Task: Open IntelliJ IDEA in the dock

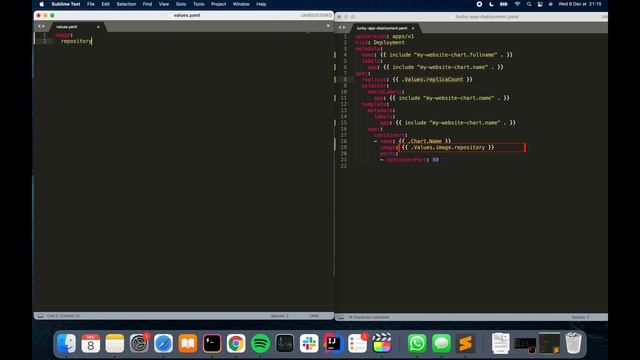Action: click(333, 343)
